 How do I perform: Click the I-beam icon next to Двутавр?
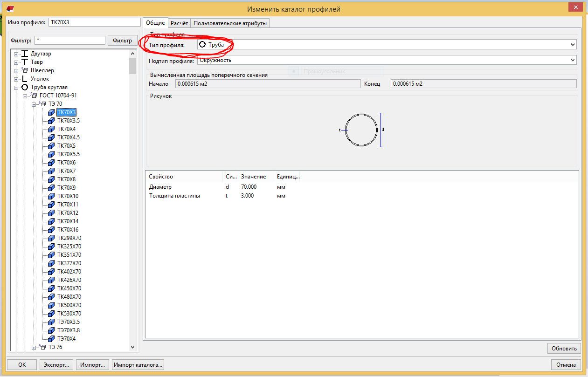[x=25, y=54]
